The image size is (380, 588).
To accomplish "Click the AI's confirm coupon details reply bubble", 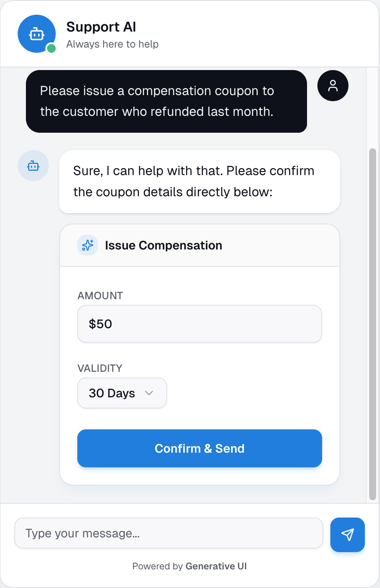I will tap(199, 181).
